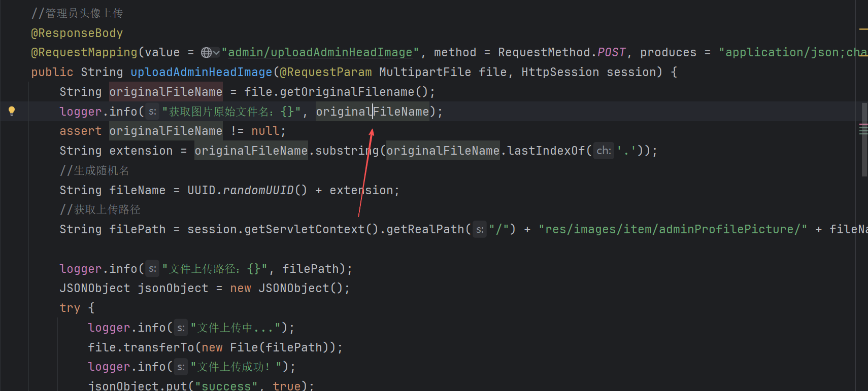Click the "extension" variable in its String declaration
This screenshot has height=391, width=868.
click(141, 151)
